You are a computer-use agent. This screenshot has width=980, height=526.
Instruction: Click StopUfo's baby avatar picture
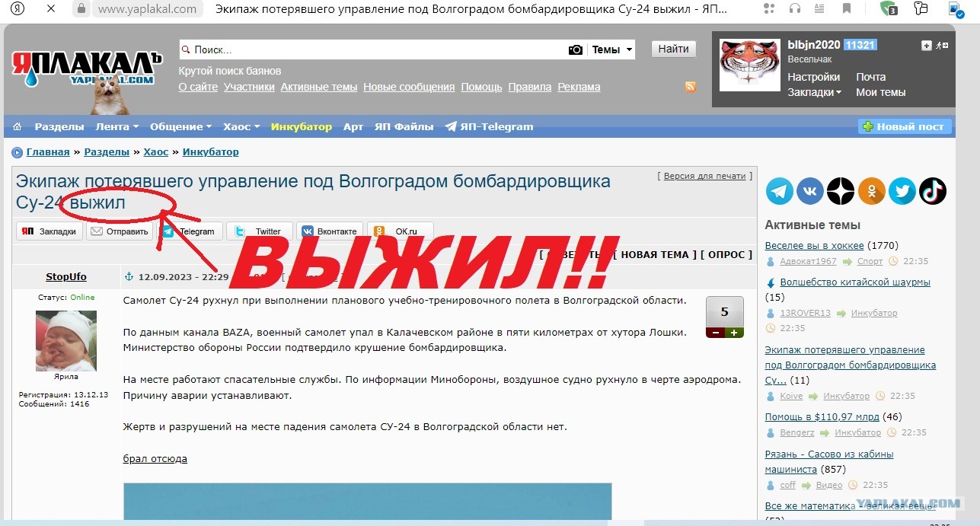pos(66,340)
